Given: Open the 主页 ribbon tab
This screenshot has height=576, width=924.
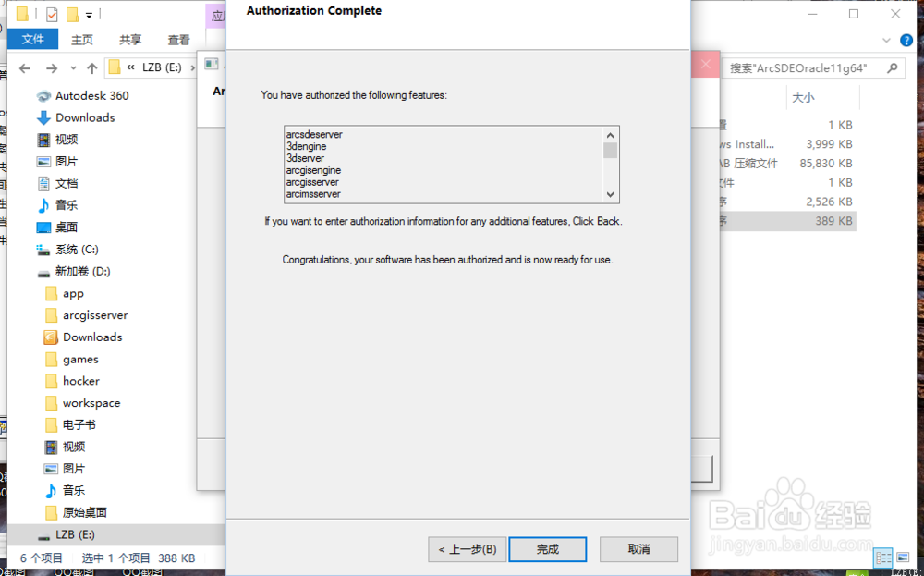Looking at the screenshot, I should coord(82,40).
